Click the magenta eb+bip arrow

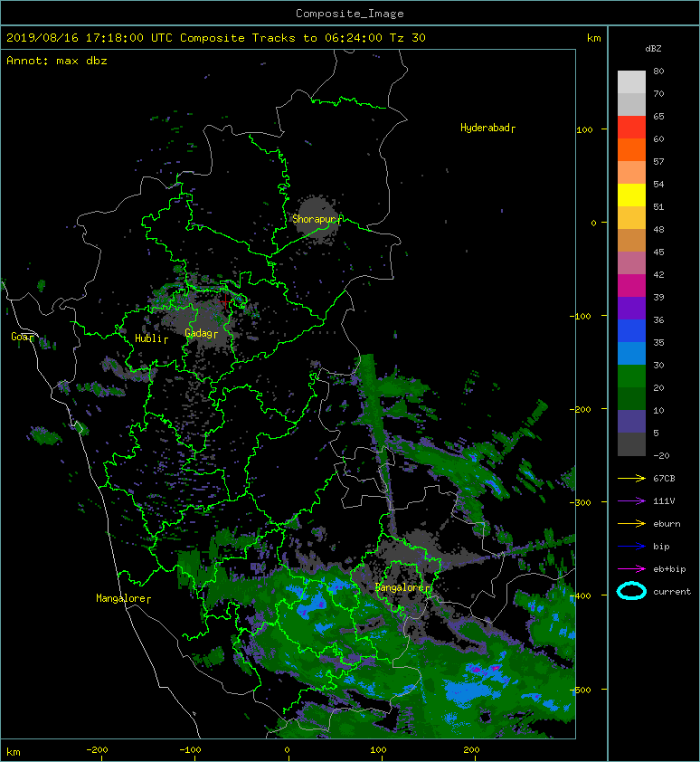click(631, 568)
